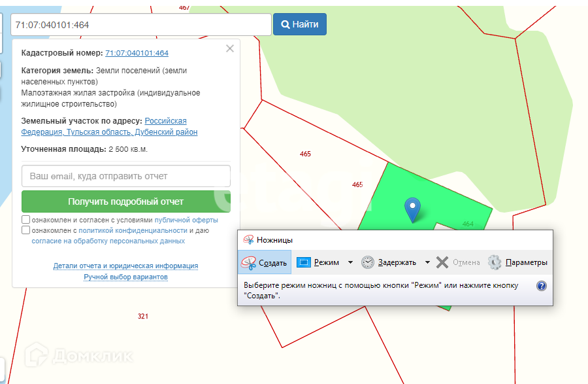This screenshot has height=384, width=588.
Task: Tick the политикой конфиденциальности consent checkbox
Action: (x=26, y=230)
